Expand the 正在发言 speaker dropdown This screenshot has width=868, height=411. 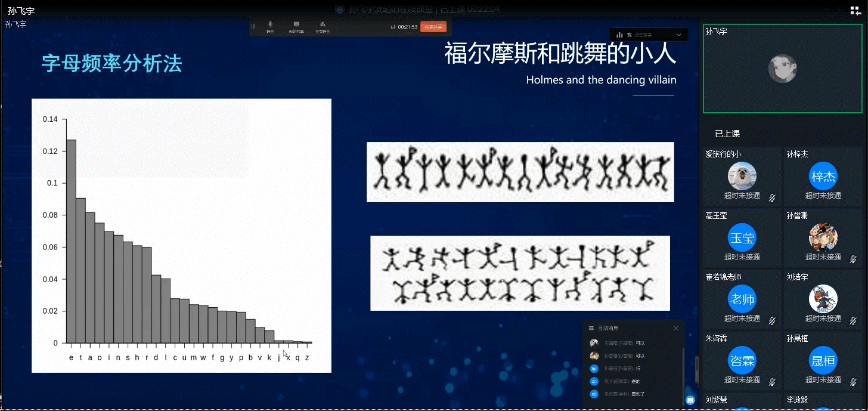678,35
